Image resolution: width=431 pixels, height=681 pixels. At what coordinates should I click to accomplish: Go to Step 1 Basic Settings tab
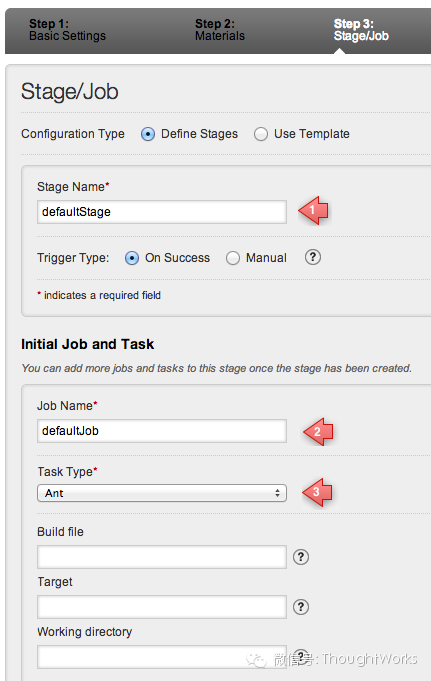pyautogui.click(x=67, y=30)
